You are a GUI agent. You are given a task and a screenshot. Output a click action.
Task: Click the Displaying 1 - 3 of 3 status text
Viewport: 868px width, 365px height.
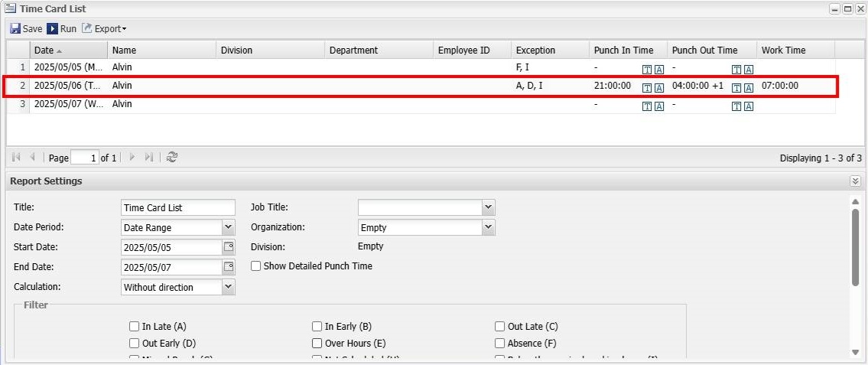coord(821,158)
